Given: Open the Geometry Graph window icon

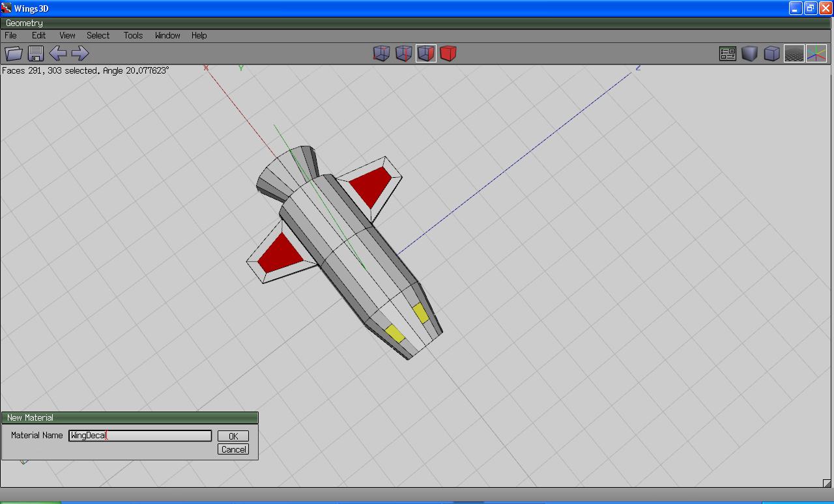Looking at the screenshot, I should (x=728, y=53).
